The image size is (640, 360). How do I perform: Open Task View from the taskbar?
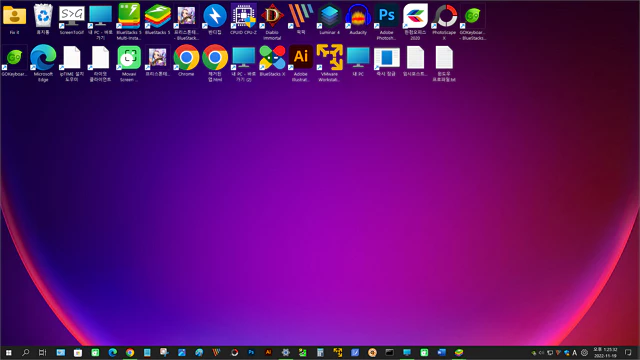[x=42, y=352]
